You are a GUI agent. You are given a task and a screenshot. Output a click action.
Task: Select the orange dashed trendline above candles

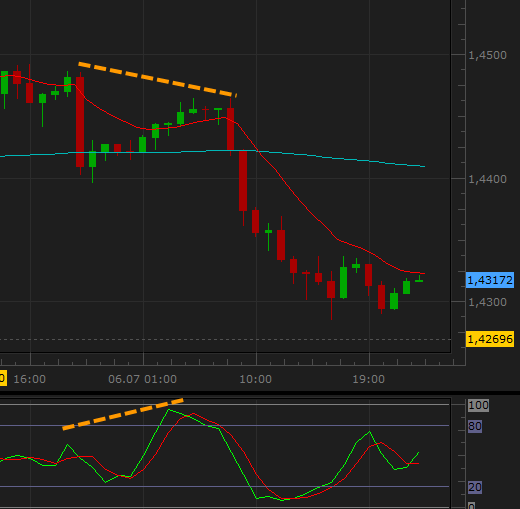(157, 80)
